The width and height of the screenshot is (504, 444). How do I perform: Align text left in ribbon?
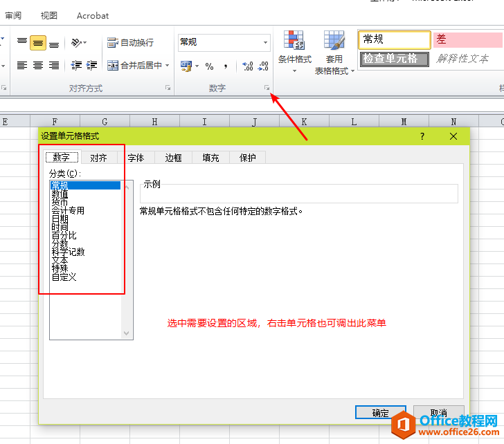pyautogui.click(x=22, y=66)
